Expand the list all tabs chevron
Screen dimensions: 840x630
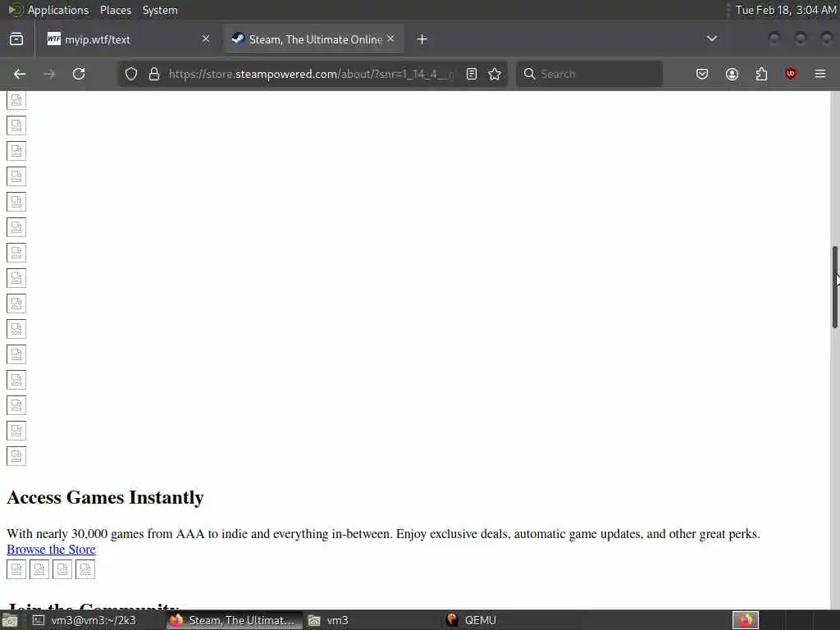711,39
